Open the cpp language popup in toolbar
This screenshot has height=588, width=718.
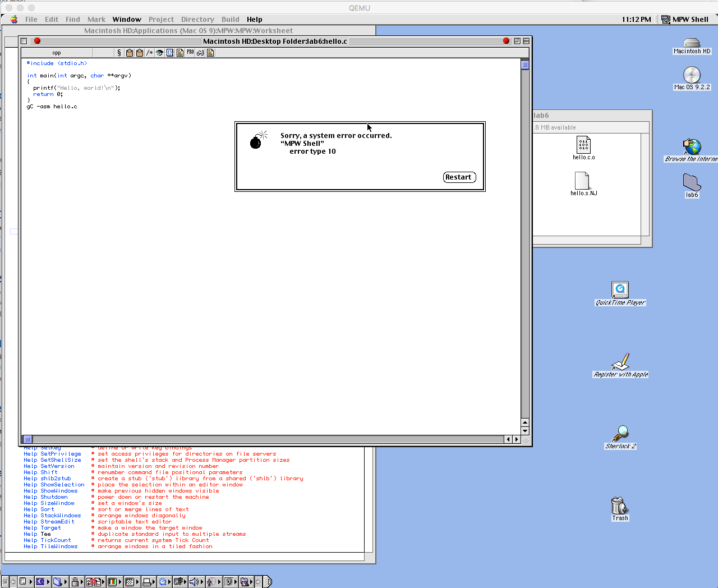tap(57, 53)
